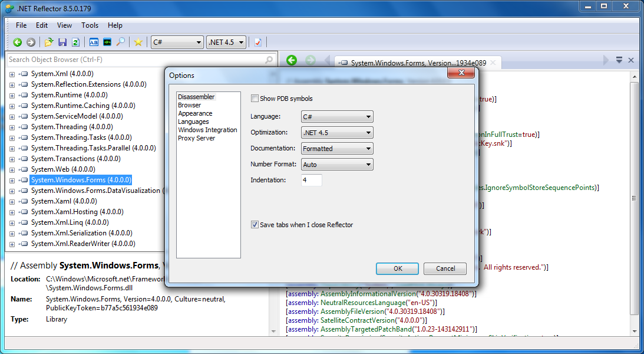This screenshot has height=354, width=644.
Task: Open the View menu
Action: (x=64, y=25)
